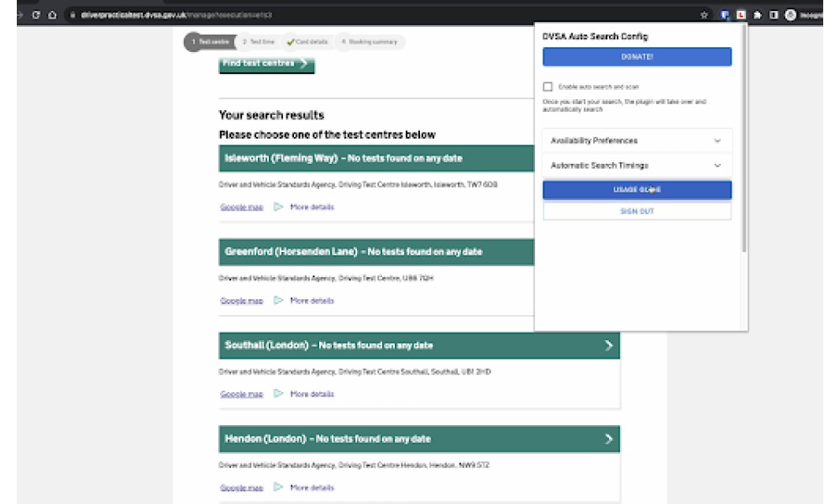Enable auto search and scan checkbox
Screen dimensions: 840x504
(x=548, y=87)
